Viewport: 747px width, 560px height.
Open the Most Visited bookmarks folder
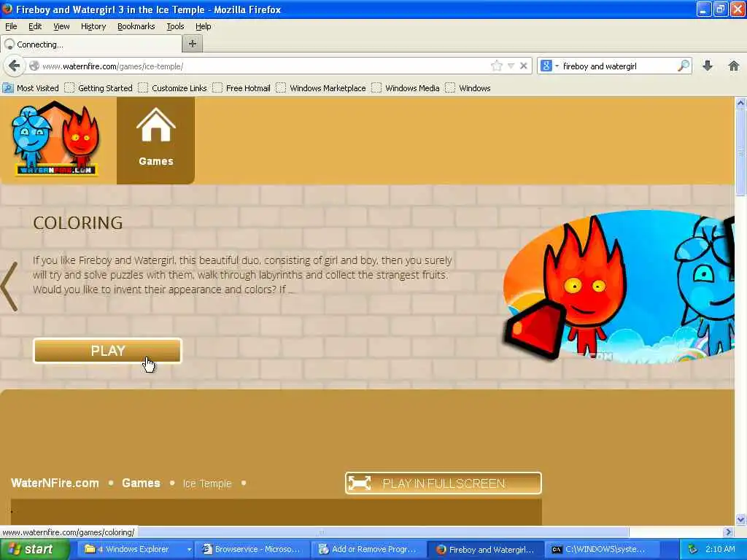coord(31,88)
